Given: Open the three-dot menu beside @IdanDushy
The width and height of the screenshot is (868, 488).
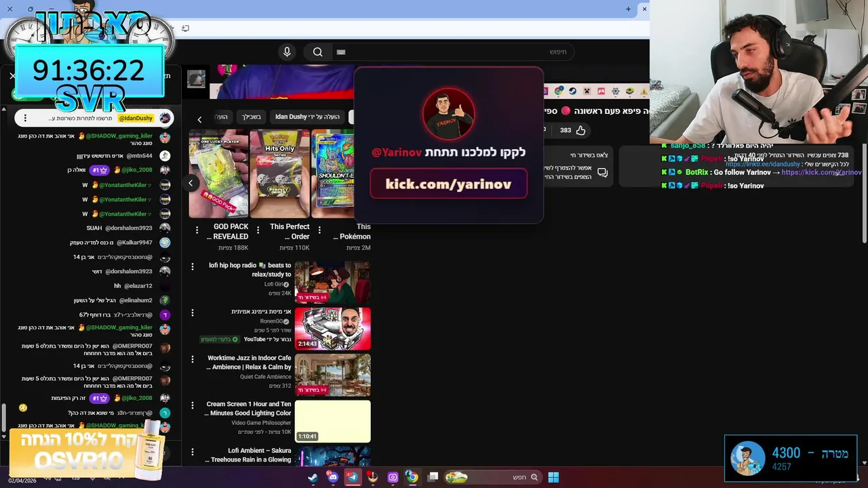Looking at the screenshot, I should (25, 118).
